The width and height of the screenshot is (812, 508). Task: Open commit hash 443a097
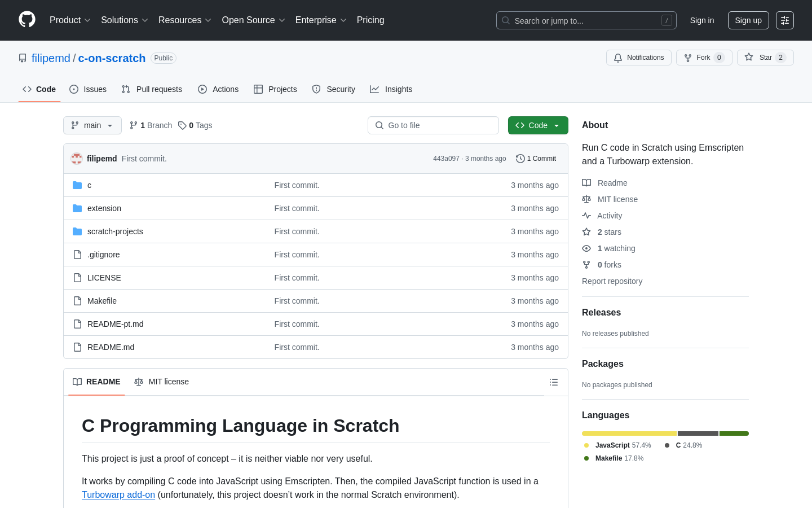click(x=446, y=159)
